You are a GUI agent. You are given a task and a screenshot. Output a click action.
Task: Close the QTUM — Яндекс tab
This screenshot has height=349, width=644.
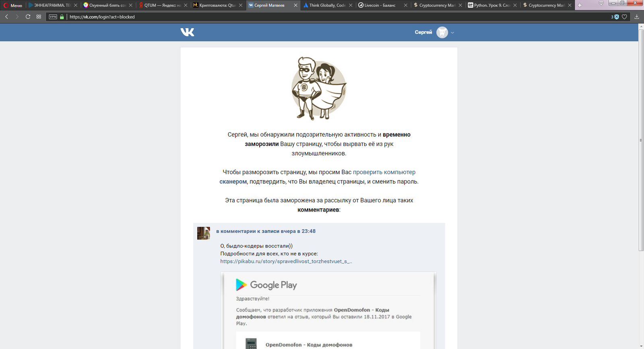tap(186, 5)
